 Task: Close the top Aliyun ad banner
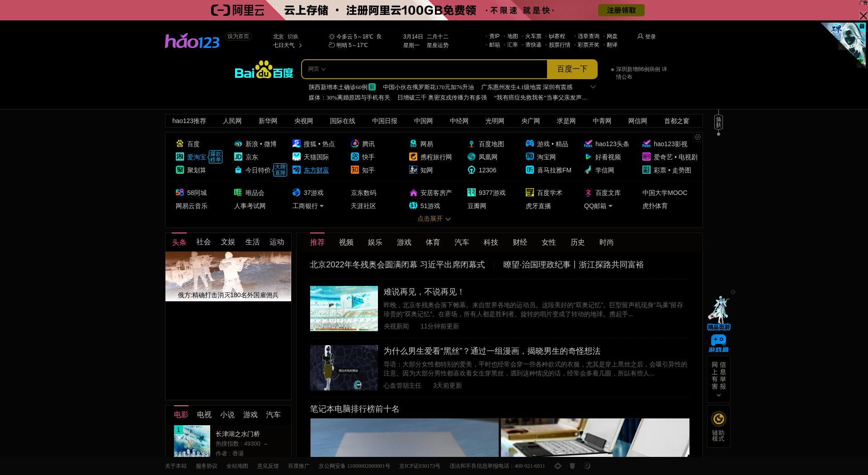863,16
